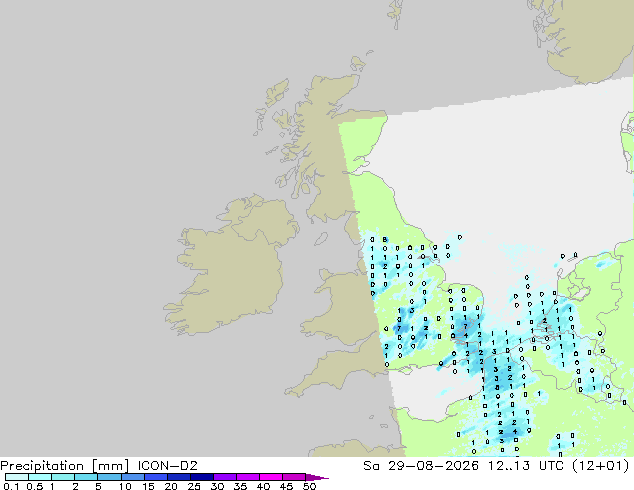Click the island of Ireland on the map

(x=228, y=267)
